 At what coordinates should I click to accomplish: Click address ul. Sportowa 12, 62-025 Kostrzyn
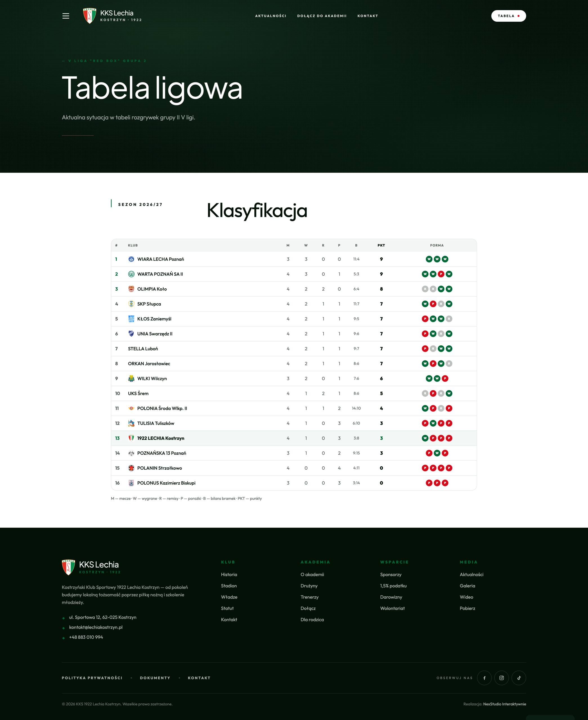tap(103, 617)
